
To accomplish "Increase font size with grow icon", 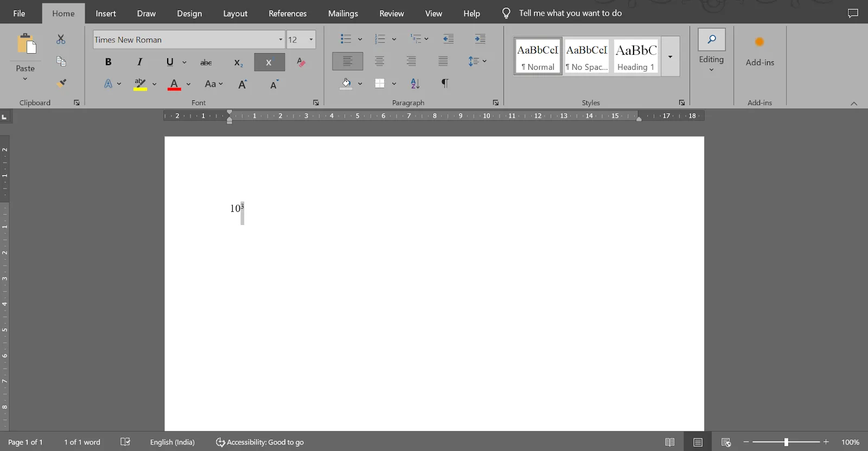I will point(242,84).
